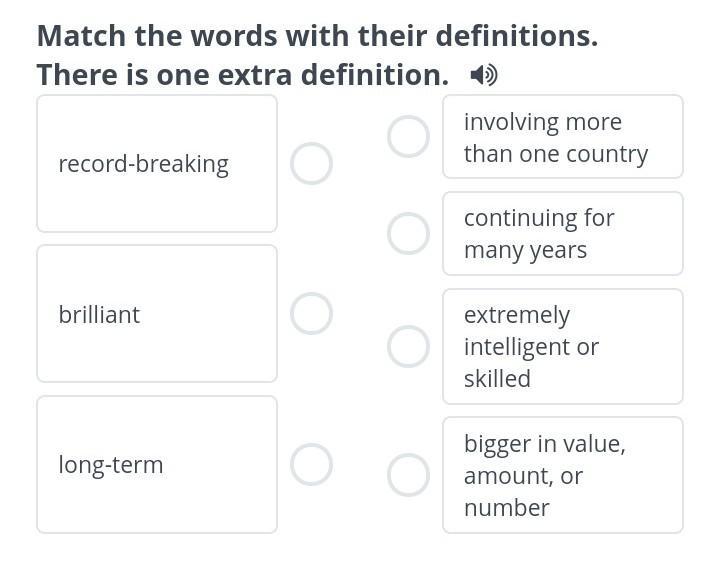
Task: Select circle for 'bigger in value, amount, or number'
Action: point(408,475)
